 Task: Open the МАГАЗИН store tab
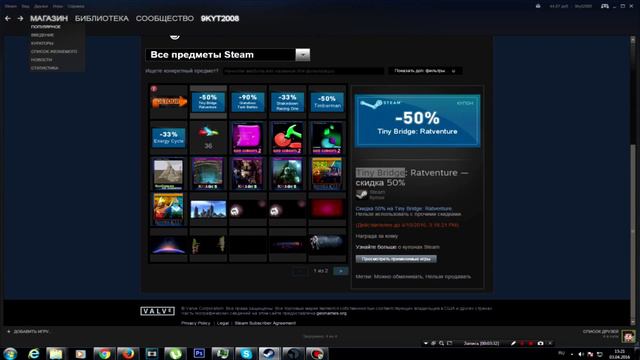[x=49, y=18]
